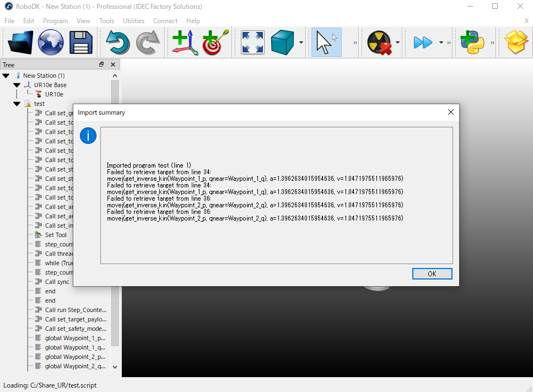Collapse the New Station (1) tree node
The height and width of the screenshot is (392, 533).
tap(6, 76)
